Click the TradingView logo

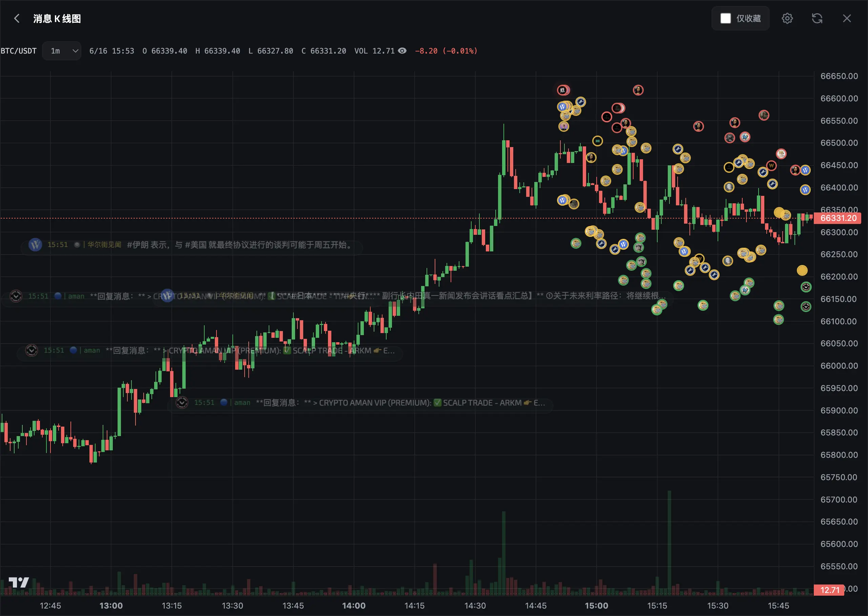(x=19, y=582)
